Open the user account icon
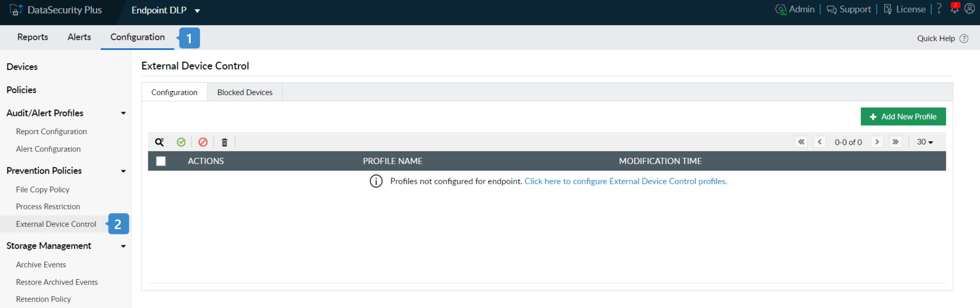Screen dimensions: 980x308 tap(969, 9)
